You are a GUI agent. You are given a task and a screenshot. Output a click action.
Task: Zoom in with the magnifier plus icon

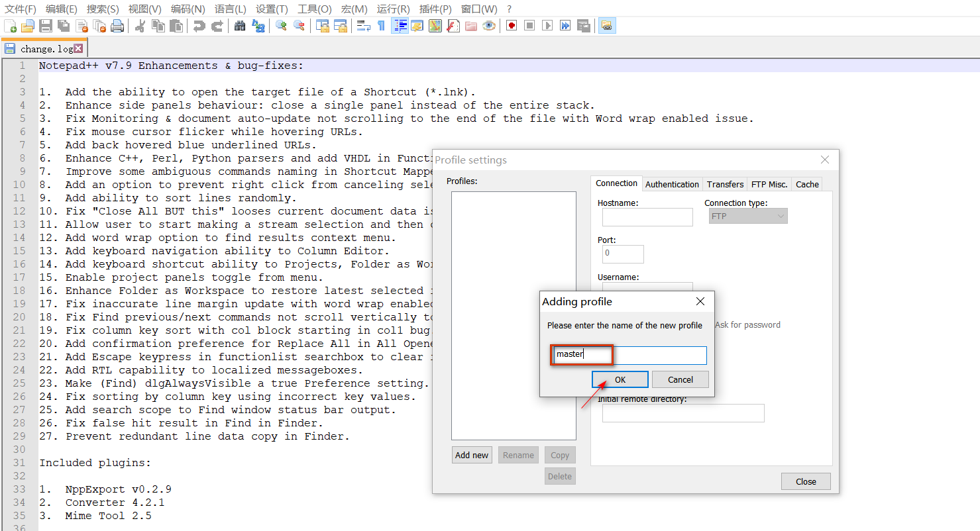[281, 26]
